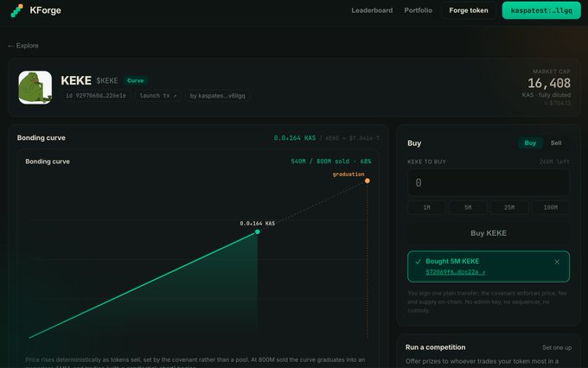Image resolution: width=588 pixels, height=368 pixels.
Task: Dismiss the Bought 5M KEKE notification
Action: pyautogui.click(x=557, y=262)
